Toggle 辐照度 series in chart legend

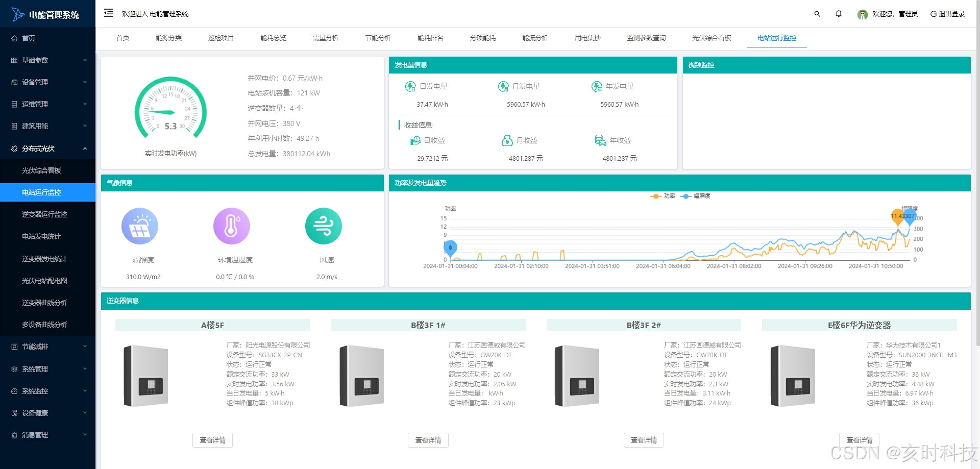point(695,196)
